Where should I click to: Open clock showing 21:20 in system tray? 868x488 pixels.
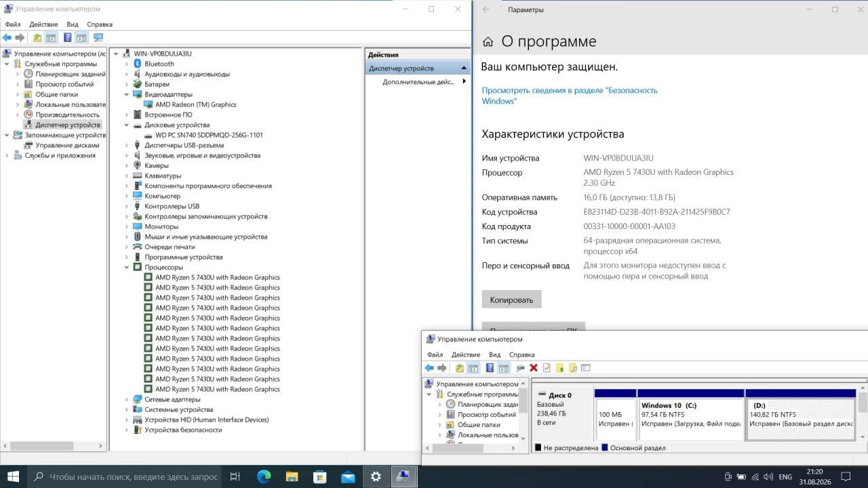[x=816, y=476]
